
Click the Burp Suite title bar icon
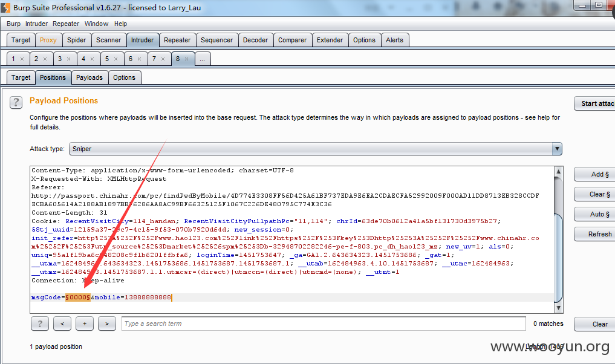[5, 7]
